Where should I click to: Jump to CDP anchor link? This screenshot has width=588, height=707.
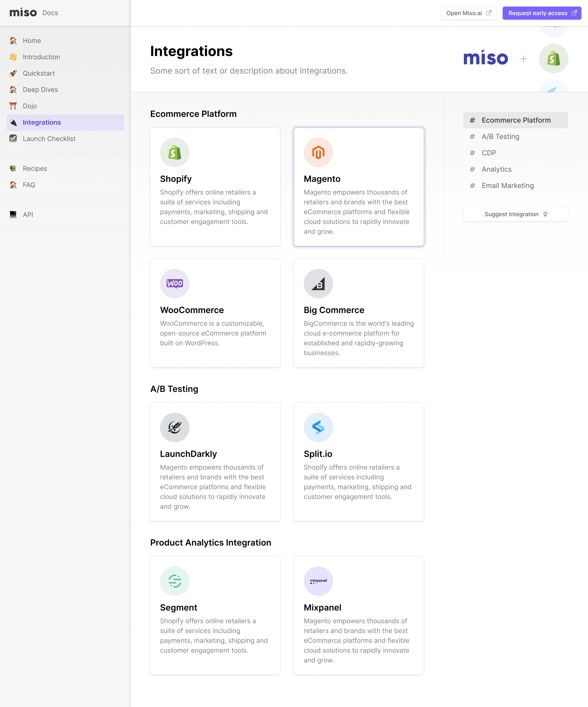point(515,153)
